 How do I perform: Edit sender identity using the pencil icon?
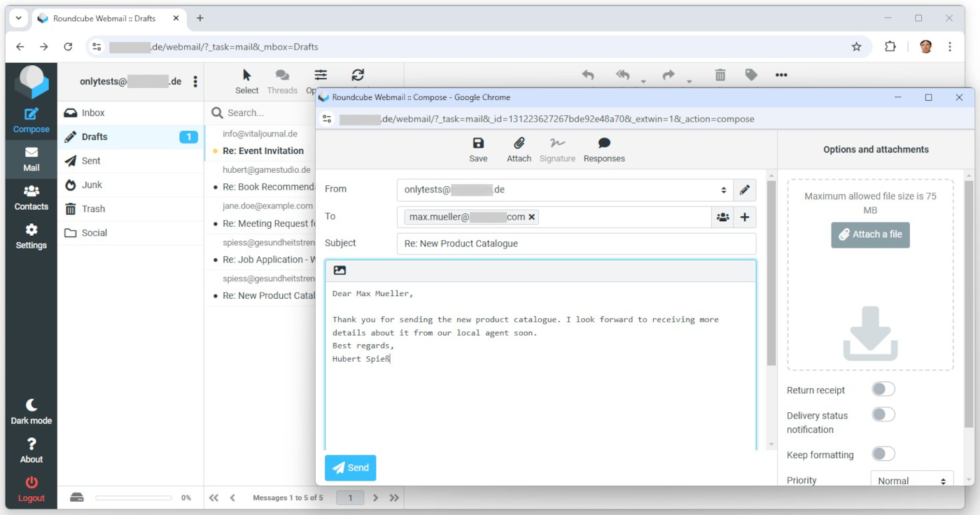(x=745, y=190)
